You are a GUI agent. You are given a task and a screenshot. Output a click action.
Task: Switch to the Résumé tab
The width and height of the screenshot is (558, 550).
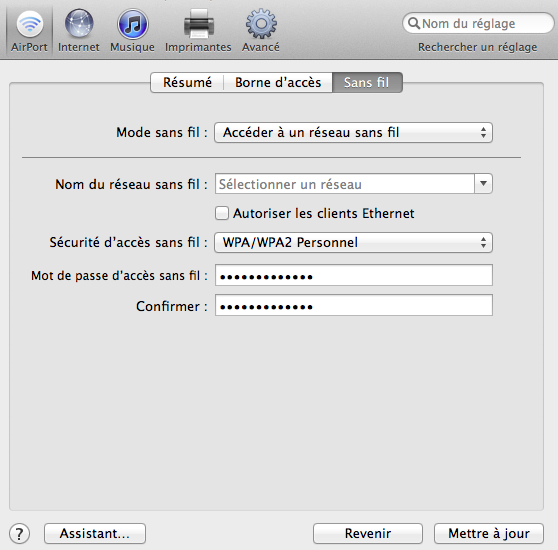187,83
